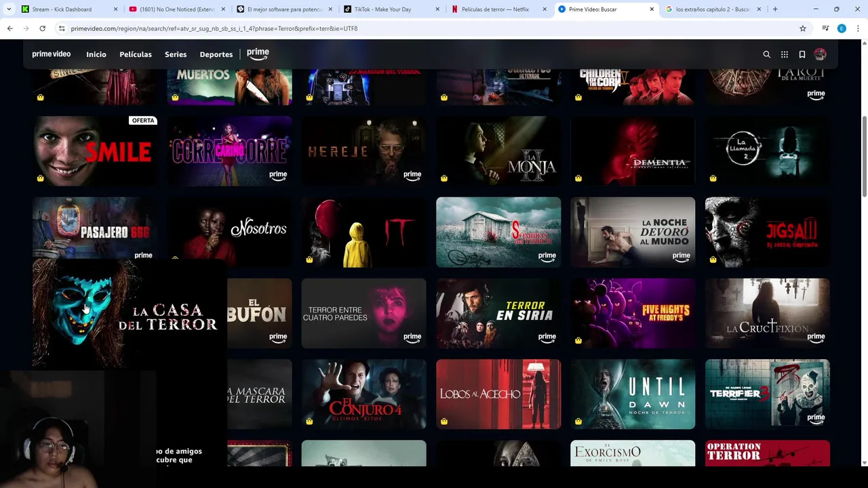Open Películas in Prime Video menu
Image resolution: width=868 pixels, height=488 pixels.
point(136,54)
